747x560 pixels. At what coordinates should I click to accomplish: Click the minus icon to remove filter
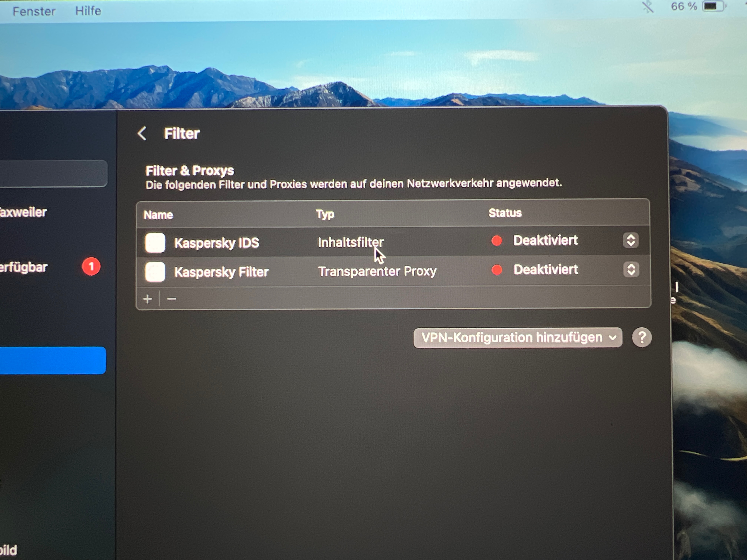(x=172, y=299)
